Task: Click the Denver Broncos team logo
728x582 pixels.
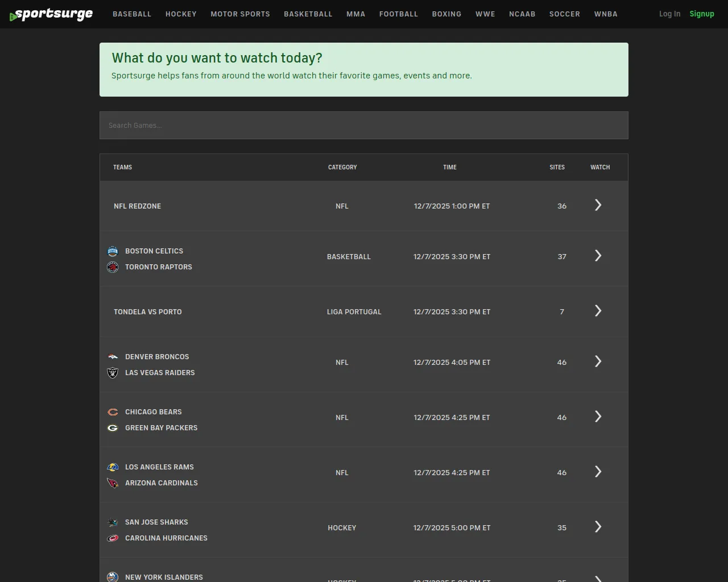Action: 113,357
